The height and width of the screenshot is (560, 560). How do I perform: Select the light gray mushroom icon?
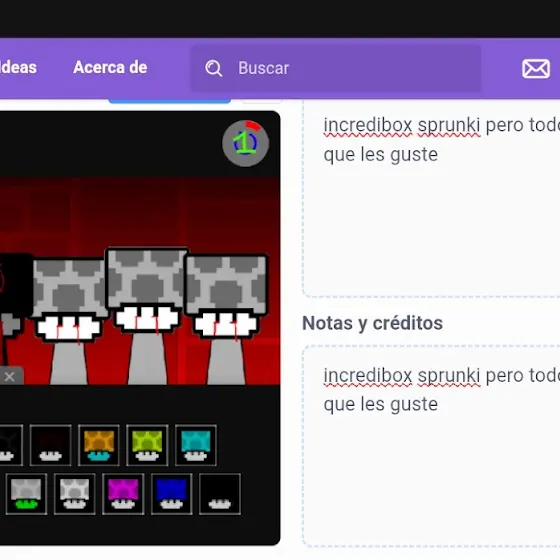click(x=75, y=494)
